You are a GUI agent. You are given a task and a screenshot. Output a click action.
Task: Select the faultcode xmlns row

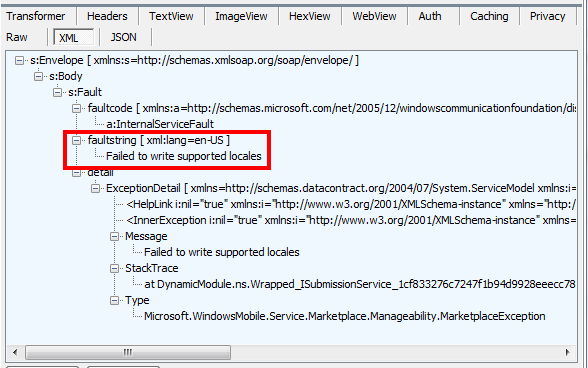tap(332, 108)
